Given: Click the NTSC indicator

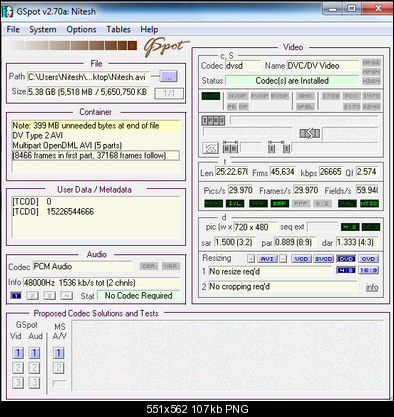Looking at the screenshot, I should (369, 203).
